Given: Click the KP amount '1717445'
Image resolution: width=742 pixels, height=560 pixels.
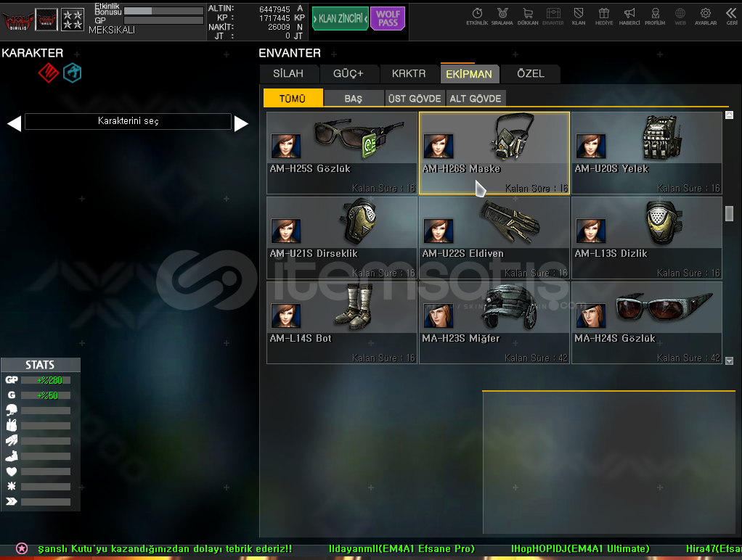Looking at the screenshot, I should tap(274, 18).
